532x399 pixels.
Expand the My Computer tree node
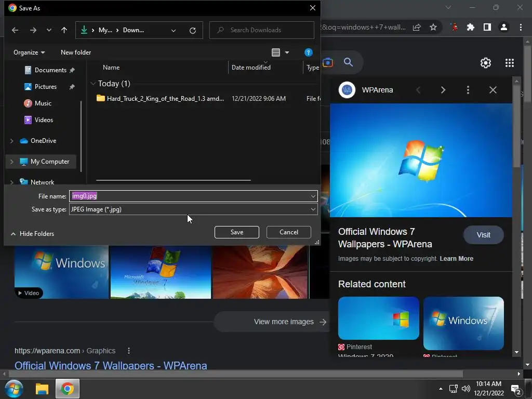point(12,162)
